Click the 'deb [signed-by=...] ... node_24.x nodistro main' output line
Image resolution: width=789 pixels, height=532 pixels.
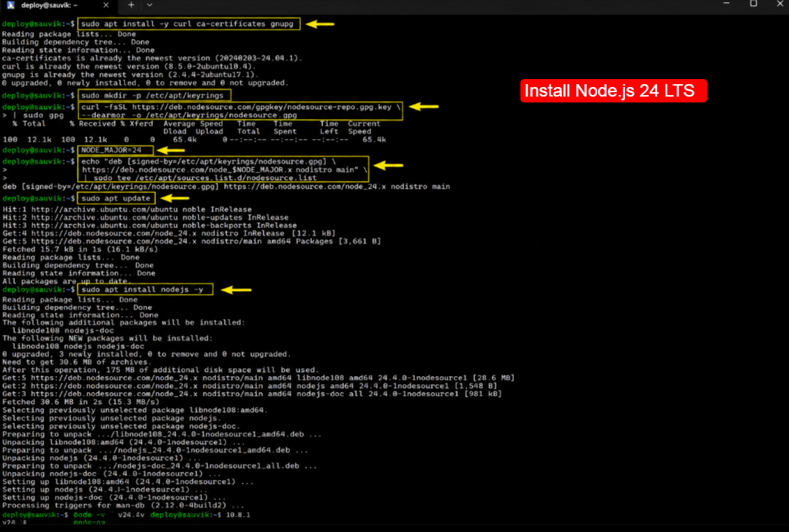226,187
